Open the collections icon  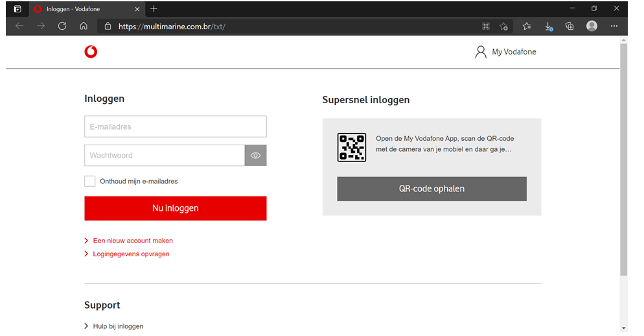(x=569, y=27)
